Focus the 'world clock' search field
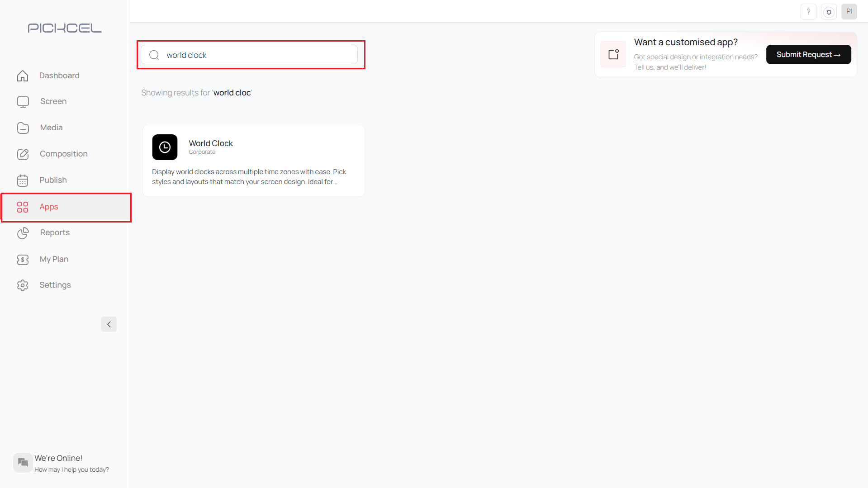This screenshot has height=488, width=868. pos(258,55)
